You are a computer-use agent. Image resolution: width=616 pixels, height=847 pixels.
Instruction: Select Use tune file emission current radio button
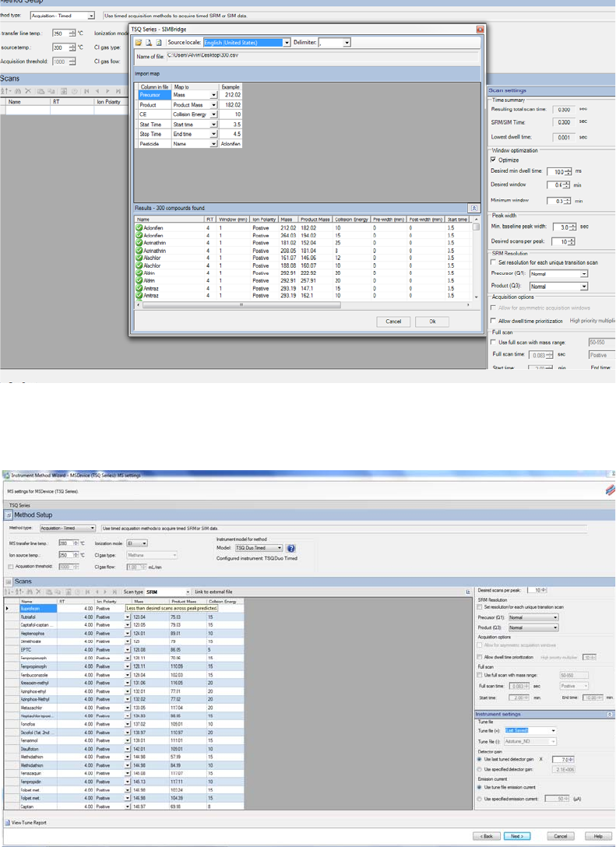(x=480, y=788)
